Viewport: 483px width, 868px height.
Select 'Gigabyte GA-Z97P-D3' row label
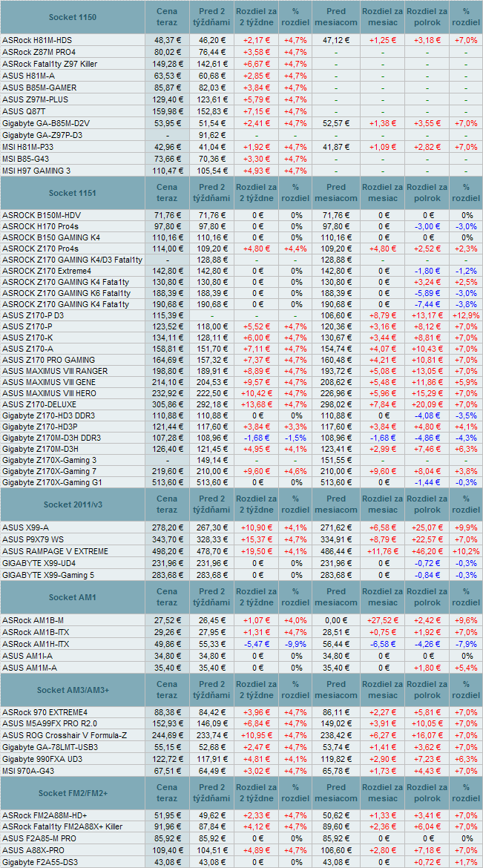42,135
